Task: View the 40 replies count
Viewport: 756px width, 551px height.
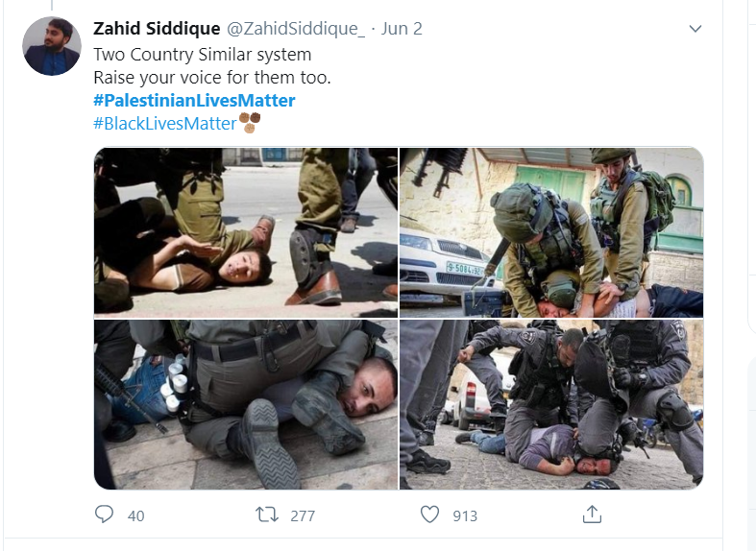Action: click(x=136, y=515)
